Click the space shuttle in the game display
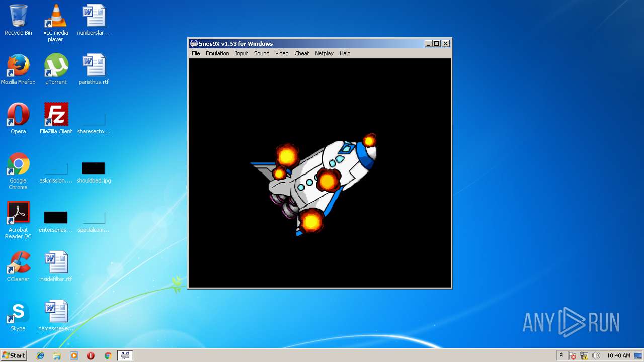The image size is (644, 362). tap(313, 184)
